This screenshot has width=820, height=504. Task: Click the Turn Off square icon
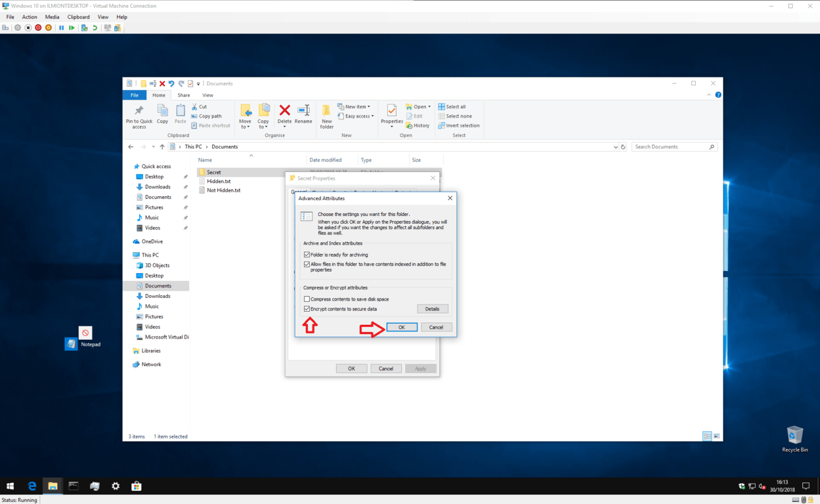tap(28, 28)
